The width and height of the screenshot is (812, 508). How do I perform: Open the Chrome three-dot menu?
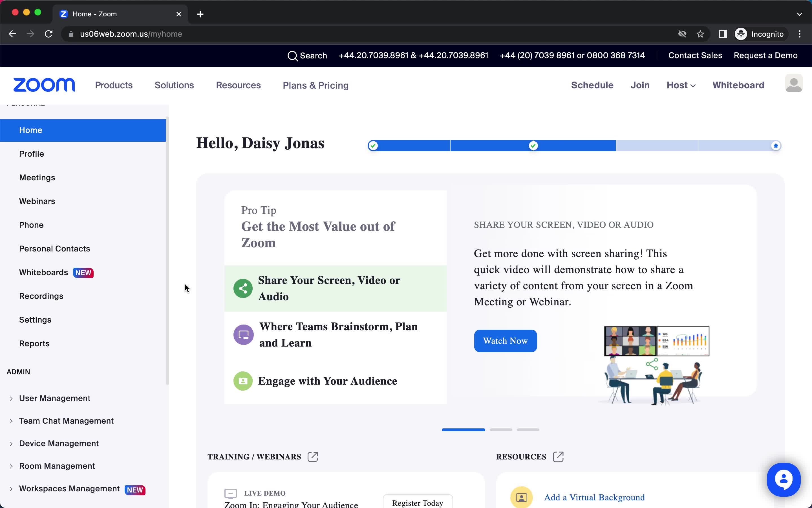800,34
